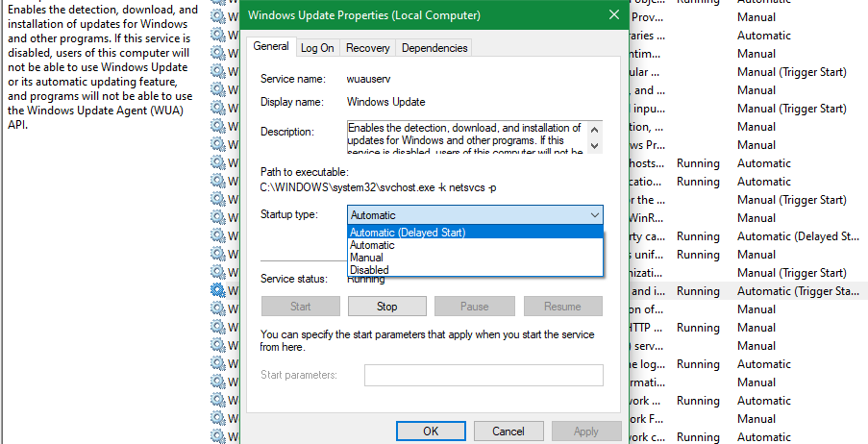Click the Automatic (Delayed St... startup type cell
The width and height of the screenshot is (868, 444).
coord(798,236)
